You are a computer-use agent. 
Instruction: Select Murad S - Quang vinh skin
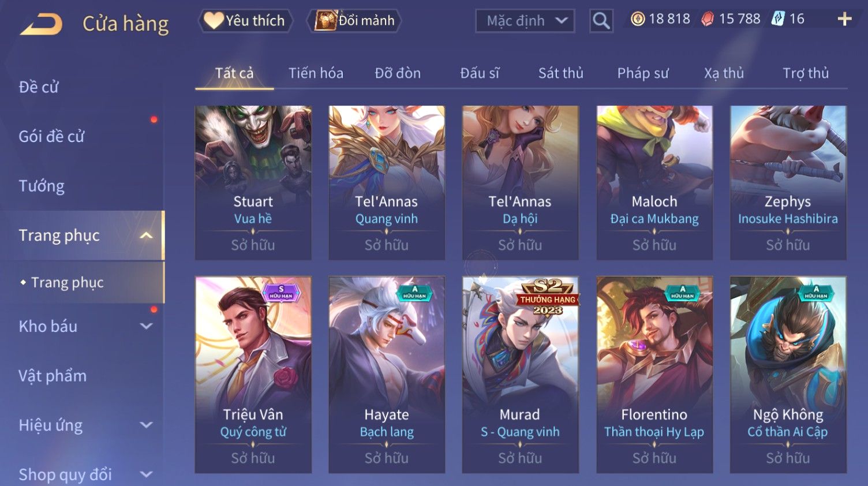click(x=520, y=375)
